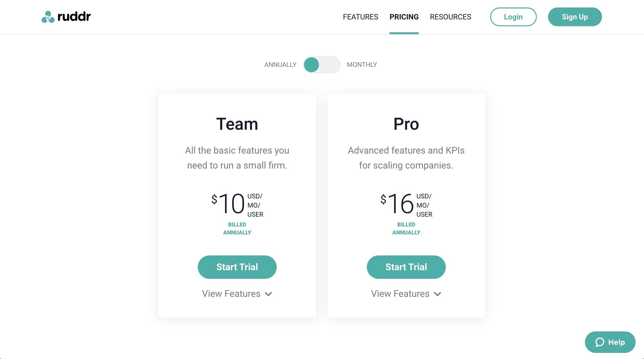Screen dimensions: 644x359
Task: Open the View Features dropdown for Team
Action: tap(237, 294)
